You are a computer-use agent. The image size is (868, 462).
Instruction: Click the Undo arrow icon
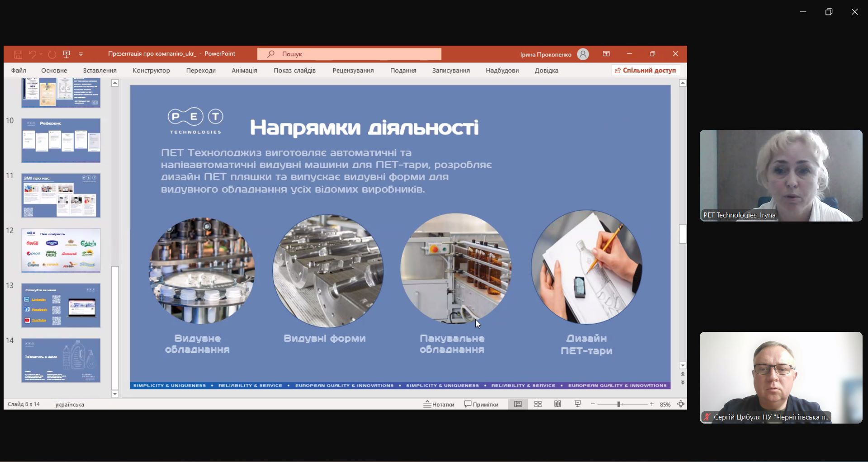tap(32, 54)
